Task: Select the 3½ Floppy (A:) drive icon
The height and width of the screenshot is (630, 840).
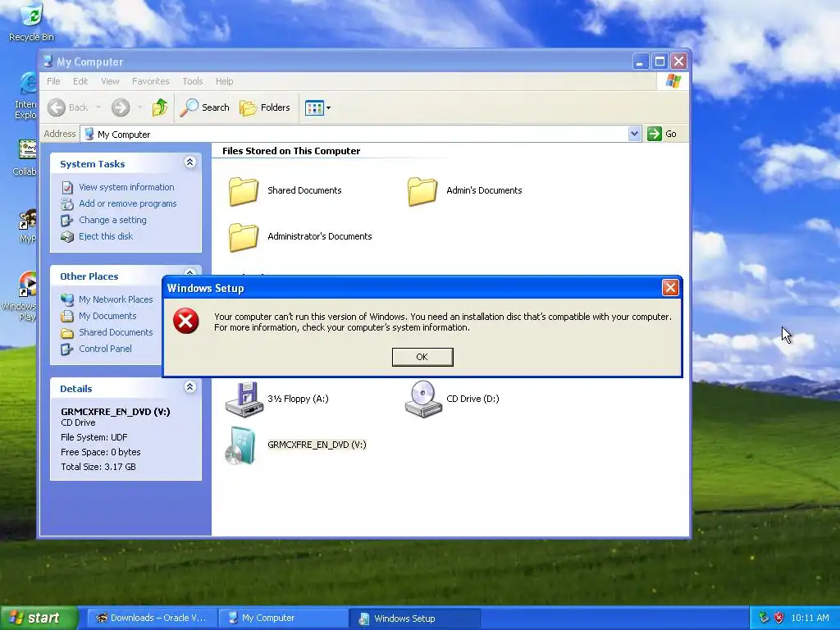Action: click(244, 399)
